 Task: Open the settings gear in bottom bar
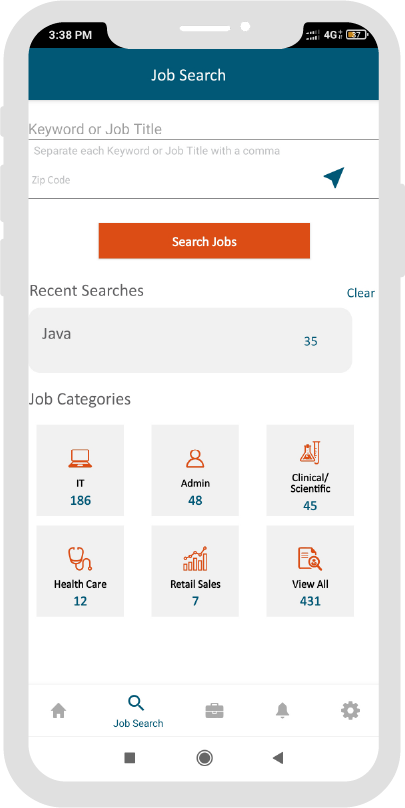350,711
